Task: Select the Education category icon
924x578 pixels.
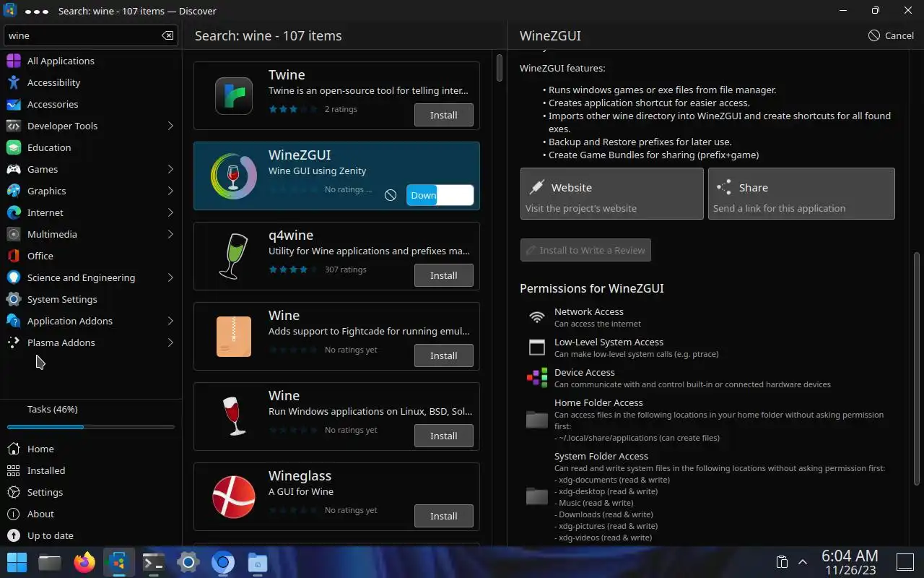Action: (14, 147)
